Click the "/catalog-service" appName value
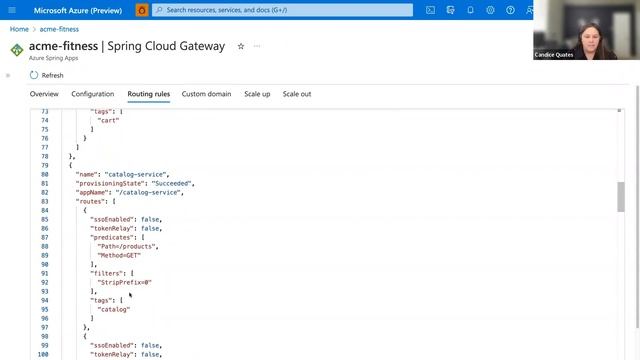Viewport: 640px width, 360px height. click(149, 192)
